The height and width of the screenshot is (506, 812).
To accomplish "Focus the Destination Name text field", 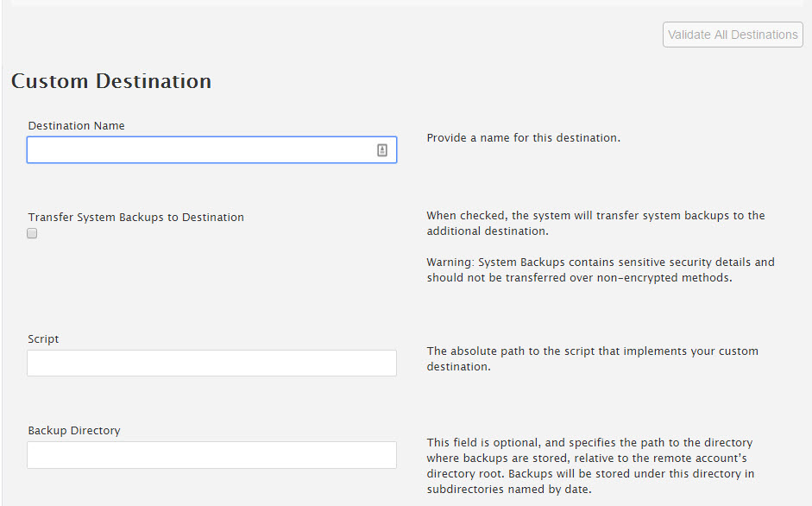I will point(198,150).
